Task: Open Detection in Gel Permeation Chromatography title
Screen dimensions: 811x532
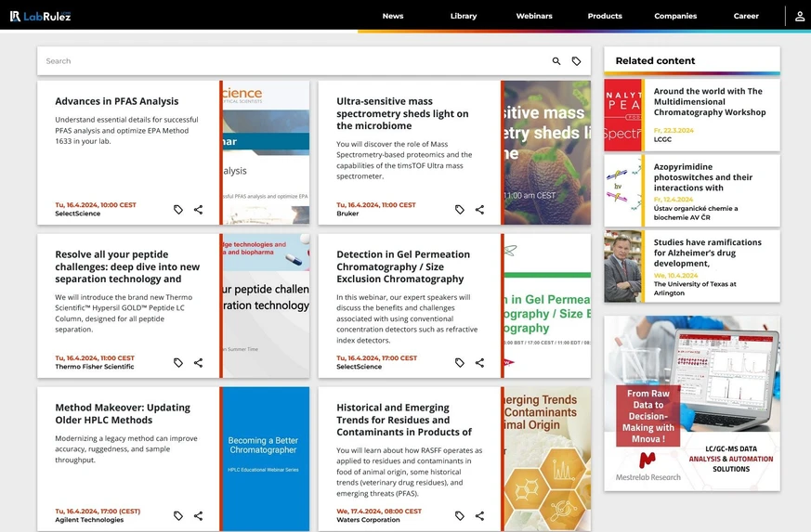Action: [x=403, y=266]
